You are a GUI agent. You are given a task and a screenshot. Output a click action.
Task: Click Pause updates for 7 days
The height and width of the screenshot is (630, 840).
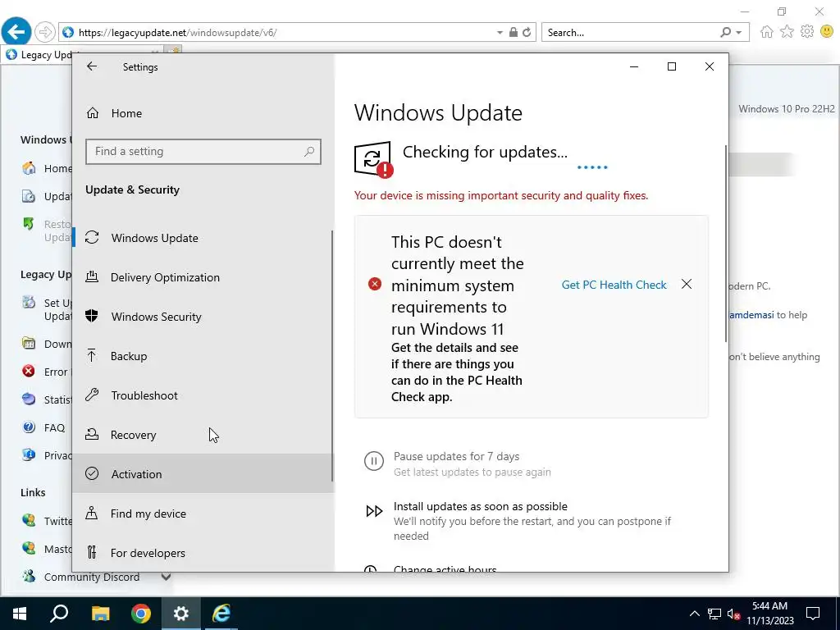coord(456,456)
